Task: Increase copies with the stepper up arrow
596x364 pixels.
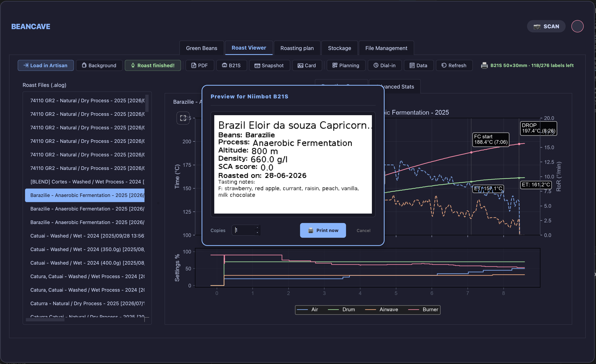Action: (x=257, y=228)
